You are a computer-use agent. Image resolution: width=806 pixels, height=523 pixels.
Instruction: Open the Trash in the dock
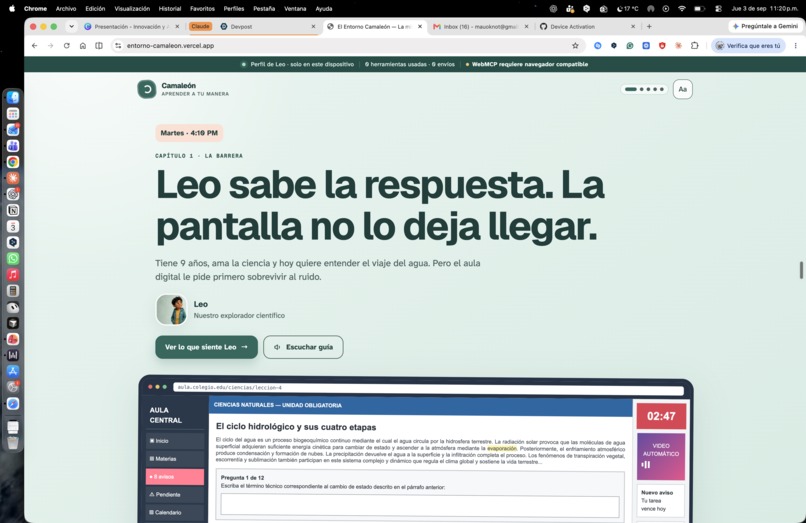tap(13, 442)
